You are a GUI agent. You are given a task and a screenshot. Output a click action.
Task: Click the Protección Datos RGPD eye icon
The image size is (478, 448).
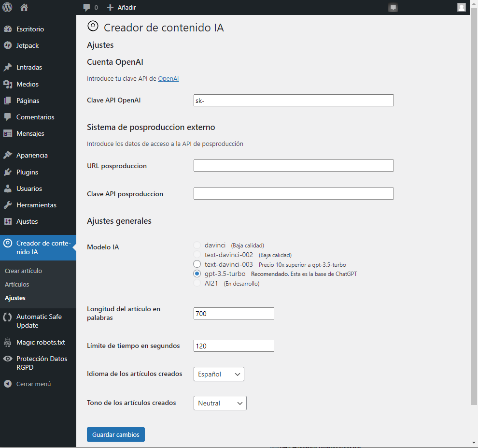coord(8,359)
